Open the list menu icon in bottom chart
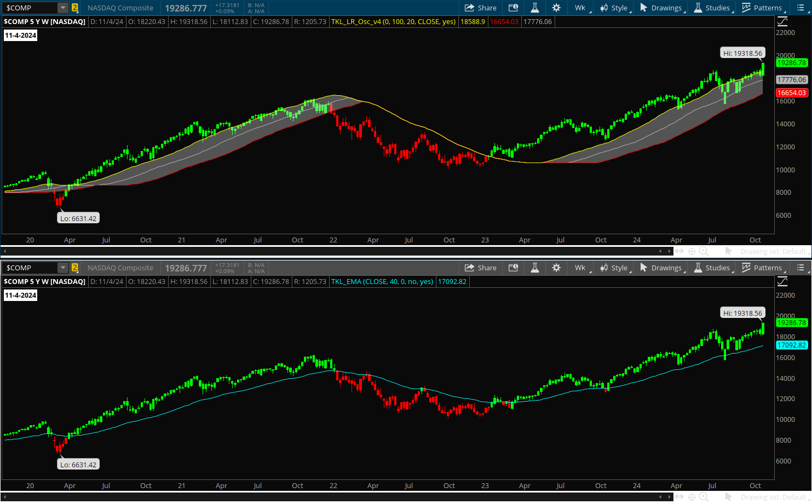The width and height of the screenshot is (812, 504). pyautogui.click(x=801, y=268)
